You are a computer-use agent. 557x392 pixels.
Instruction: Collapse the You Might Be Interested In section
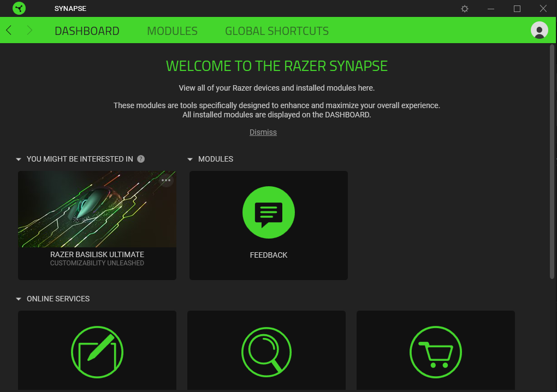click(x=19, y=159)
